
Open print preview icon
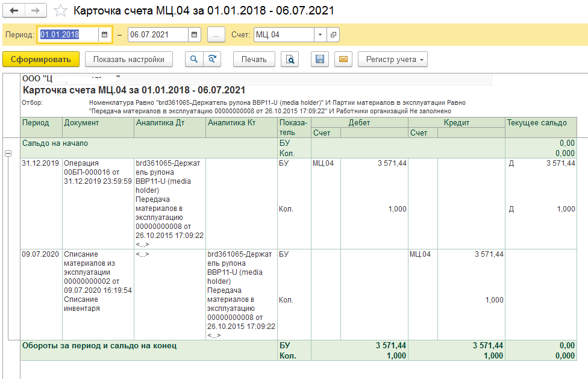click(290, 59)
